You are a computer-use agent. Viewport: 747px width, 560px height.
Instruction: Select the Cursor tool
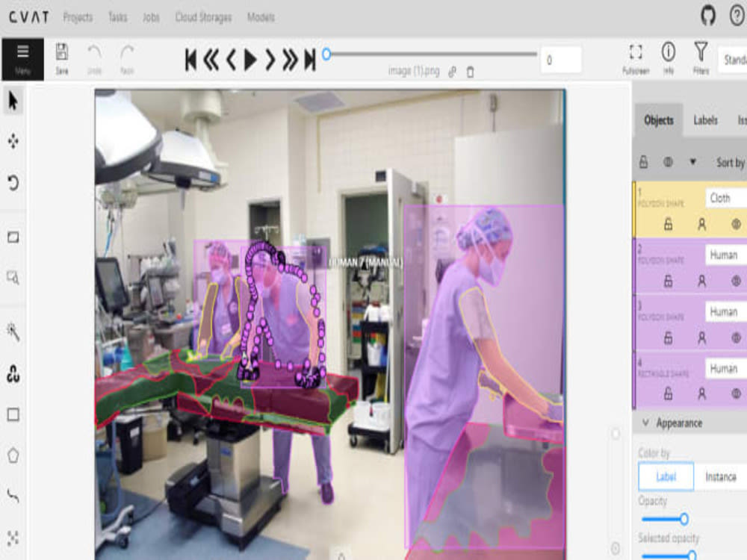[13, 101]
